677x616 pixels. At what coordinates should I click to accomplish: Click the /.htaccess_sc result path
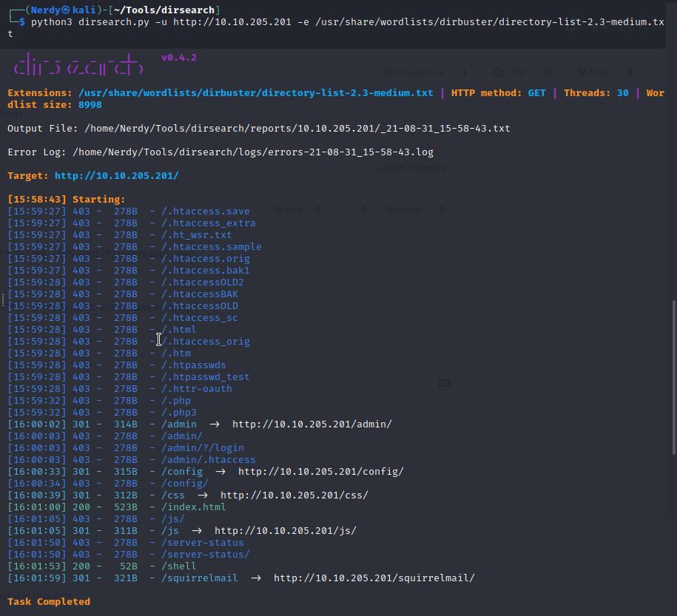pyautogui.click(x=200, y=318)
